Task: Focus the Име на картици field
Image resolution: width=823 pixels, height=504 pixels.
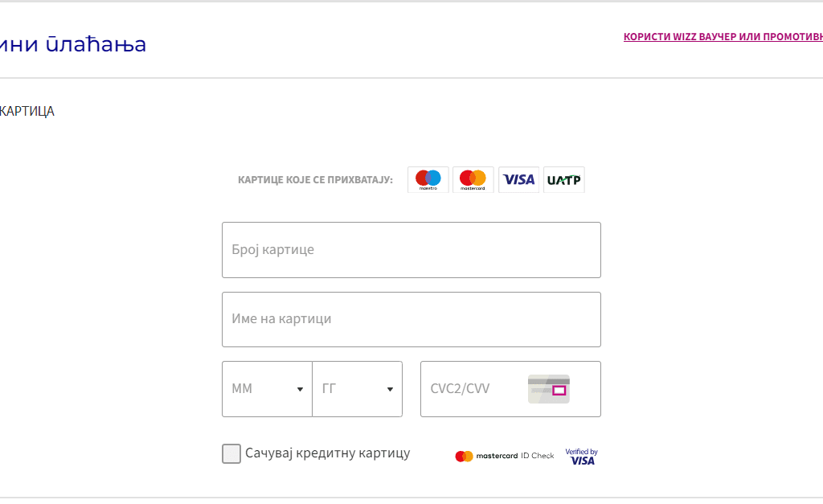Action: 411,320
